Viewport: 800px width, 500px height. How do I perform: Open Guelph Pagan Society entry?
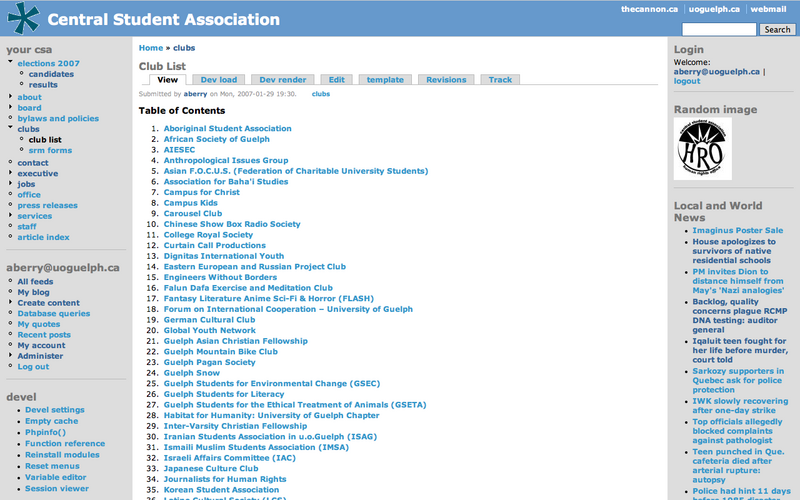209,362
